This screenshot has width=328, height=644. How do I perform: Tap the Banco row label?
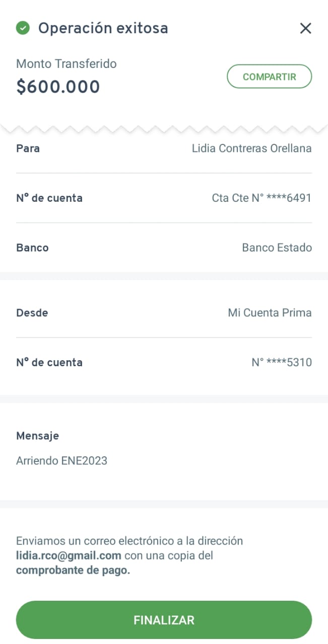click(x=32, y=248)
